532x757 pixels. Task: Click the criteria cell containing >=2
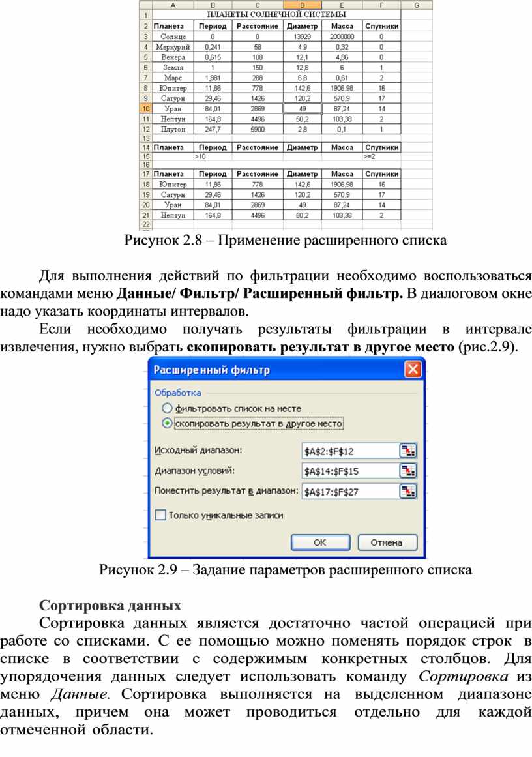[381, 157]
